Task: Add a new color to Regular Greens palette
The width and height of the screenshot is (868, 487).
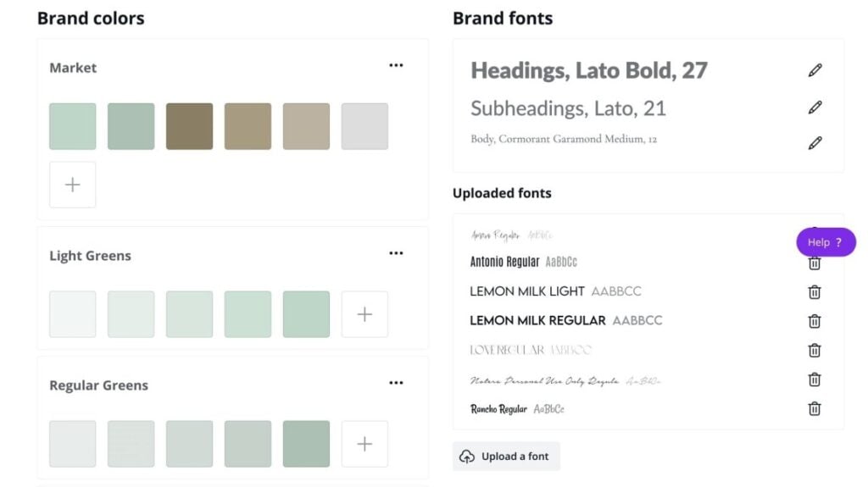Action: pos(364,444)
